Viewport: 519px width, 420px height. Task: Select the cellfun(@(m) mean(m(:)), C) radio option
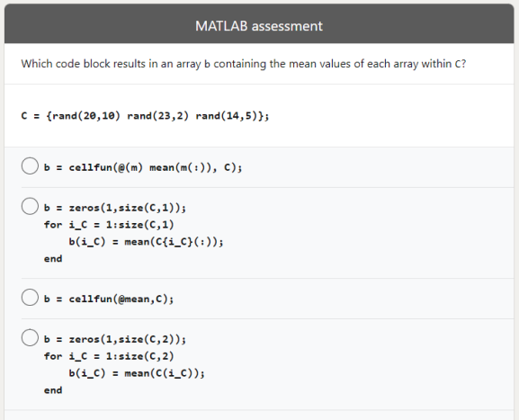(30, 165)
